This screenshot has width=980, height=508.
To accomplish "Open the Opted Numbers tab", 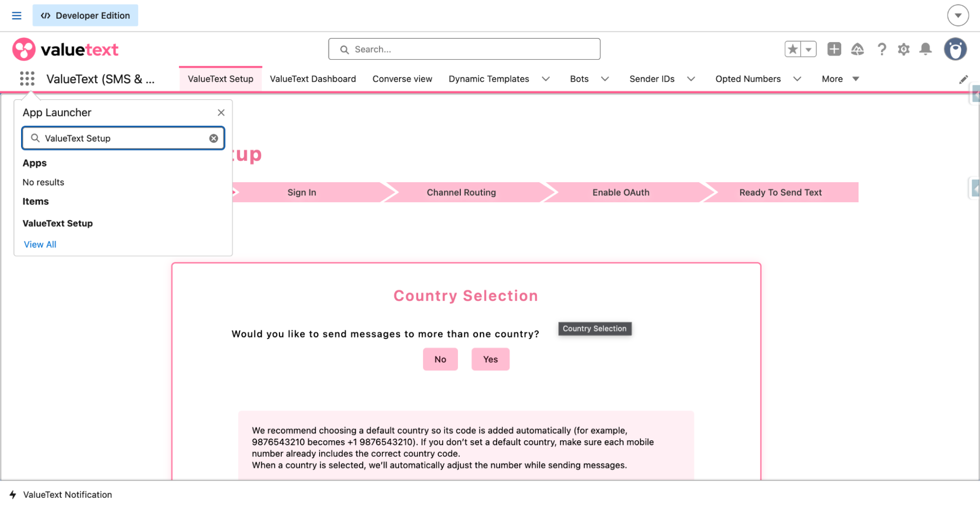I will click(748, 79).
